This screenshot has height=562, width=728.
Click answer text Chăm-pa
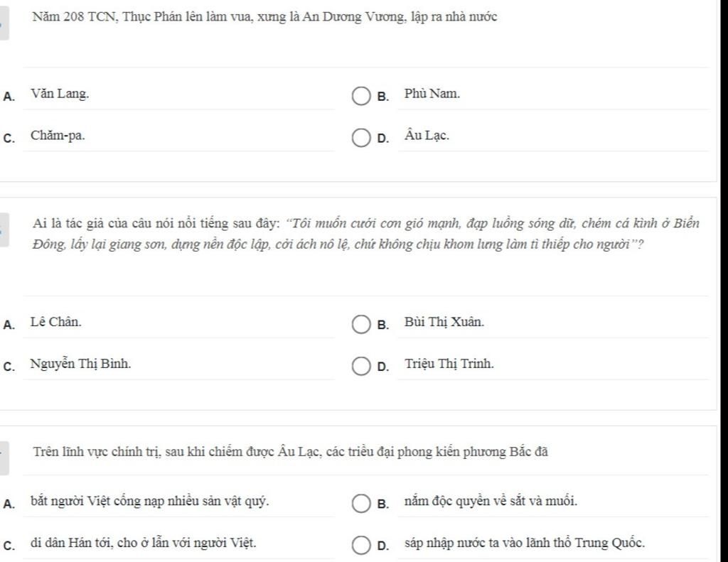click(58, 136)
